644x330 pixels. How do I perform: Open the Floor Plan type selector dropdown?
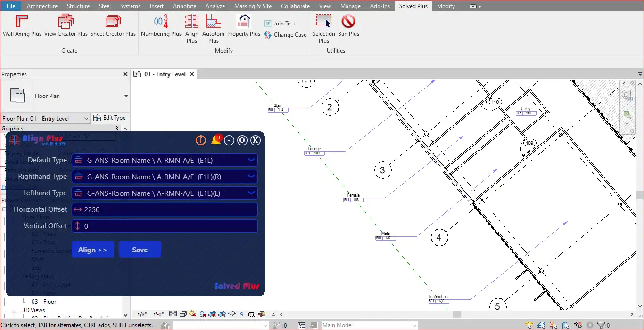click(x=126, y=96)
